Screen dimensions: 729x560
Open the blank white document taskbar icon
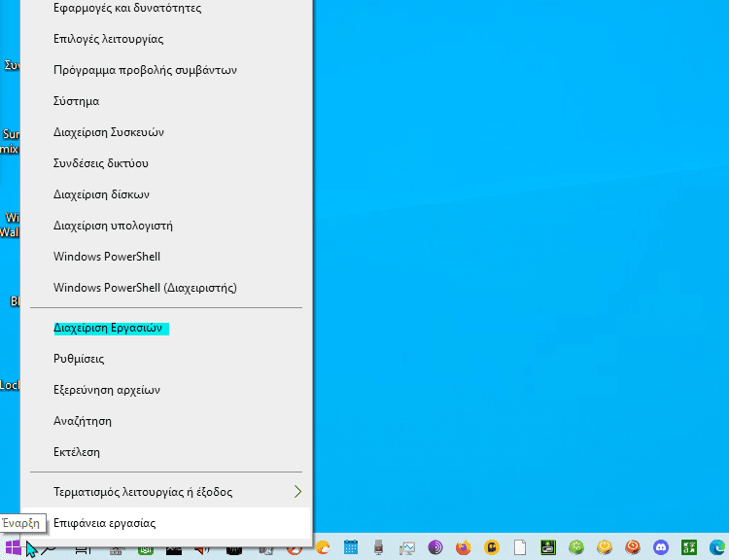point(520,547)
